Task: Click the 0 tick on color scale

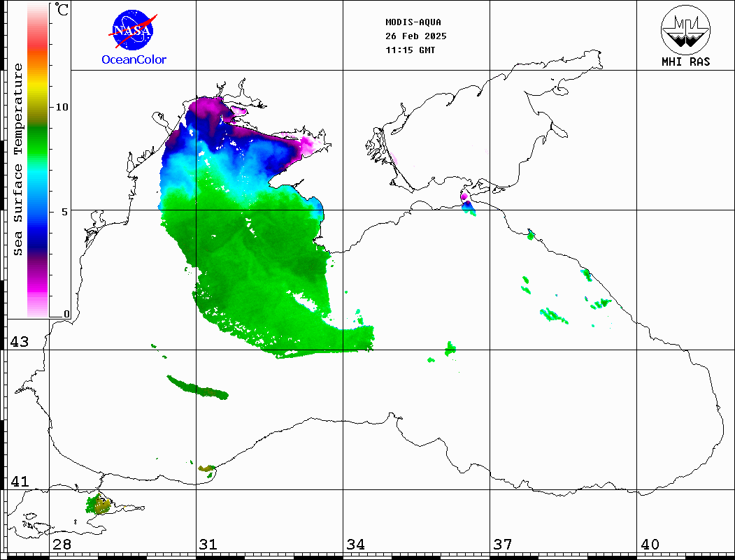Action: (66, 314)
